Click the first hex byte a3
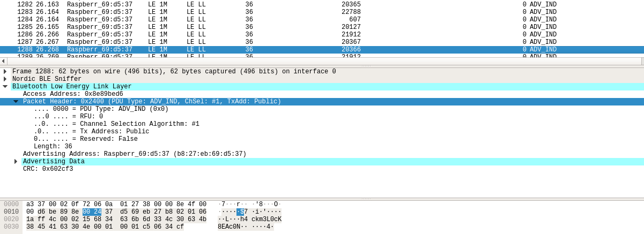Image resolution: width=644 pixels, height=234 pixels. click(30, 205)
